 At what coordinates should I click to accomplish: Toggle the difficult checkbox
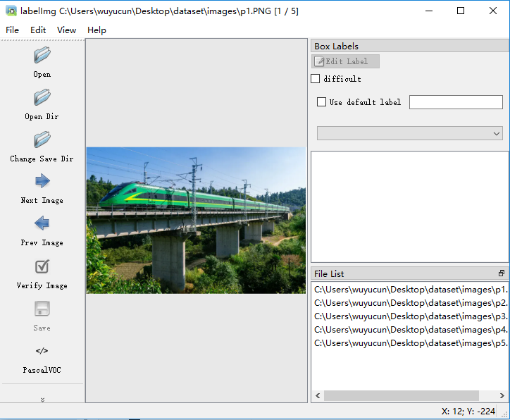click(315, 79)
